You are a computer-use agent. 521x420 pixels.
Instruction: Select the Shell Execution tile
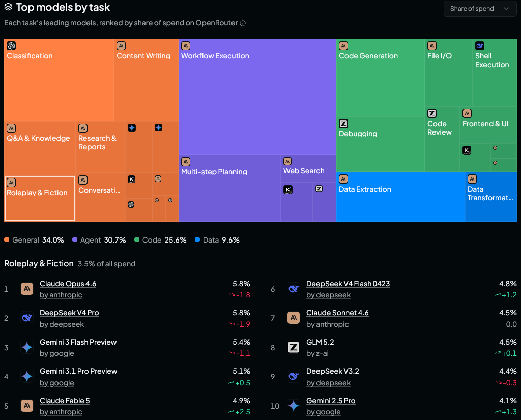coord(495,72)
